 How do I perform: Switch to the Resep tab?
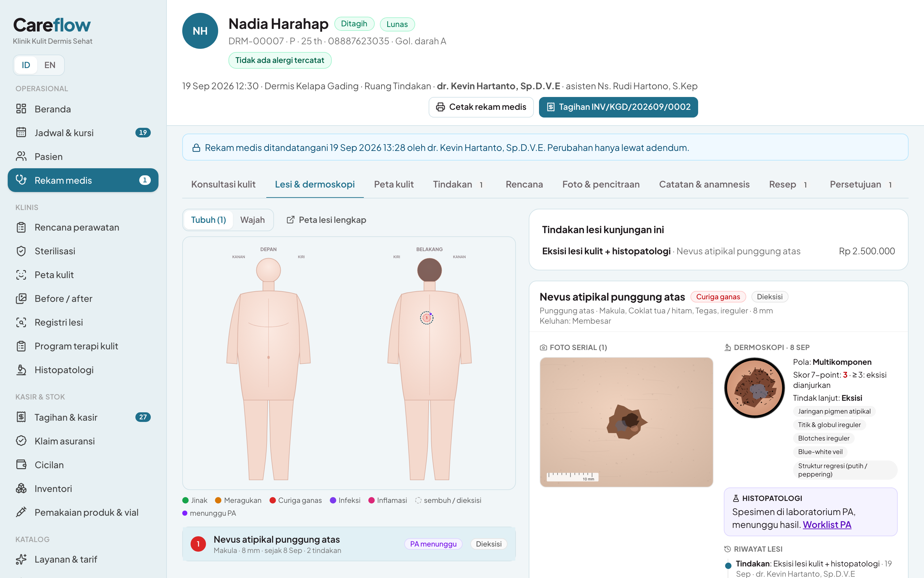click(x=790, y=184)
